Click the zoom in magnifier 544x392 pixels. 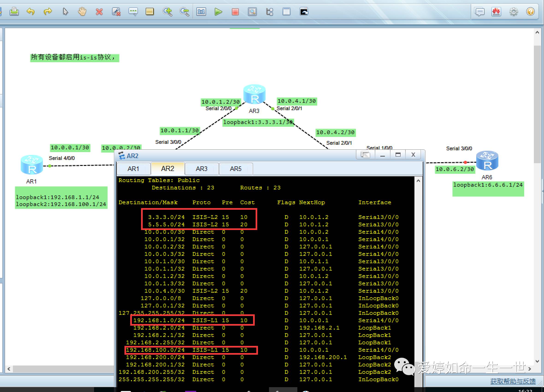167,12
